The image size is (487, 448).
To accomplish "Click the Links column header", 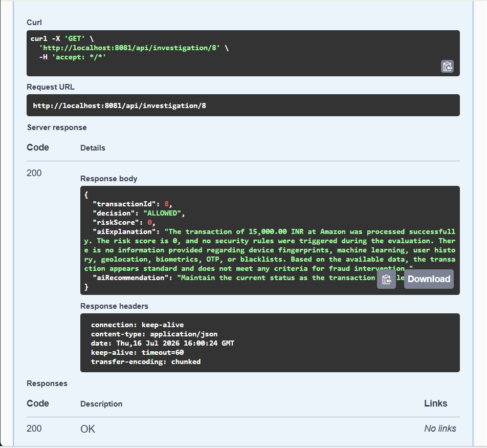I will click(x=436, y=403).
